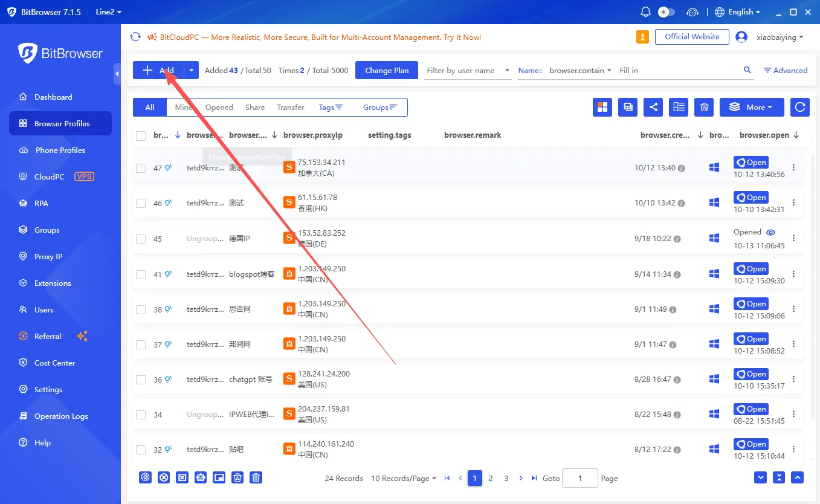Check the box for profile 45
Image resolution: width=820 pixels, height=504 pixels.
tap(141, 239)
